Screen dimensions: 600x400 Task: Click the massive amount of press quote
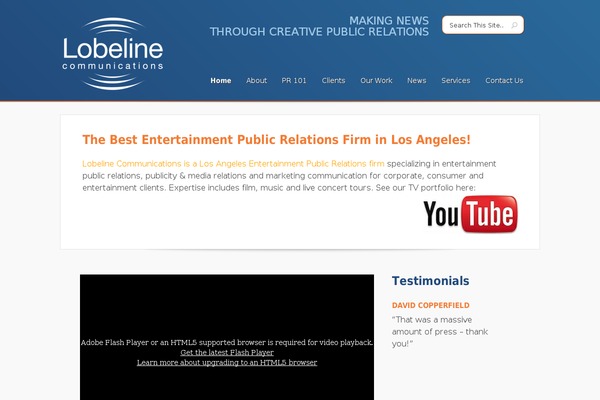coord(440,331)
